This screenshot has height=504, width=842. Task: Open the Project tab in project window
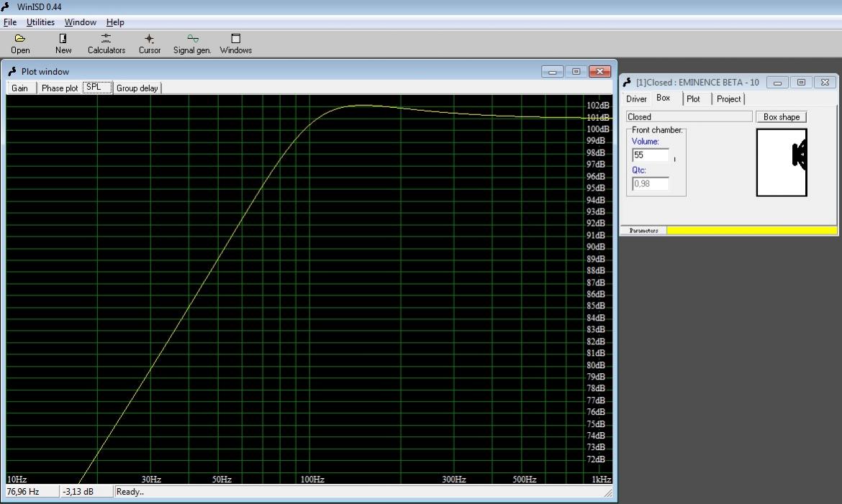[x=729, y=98]
